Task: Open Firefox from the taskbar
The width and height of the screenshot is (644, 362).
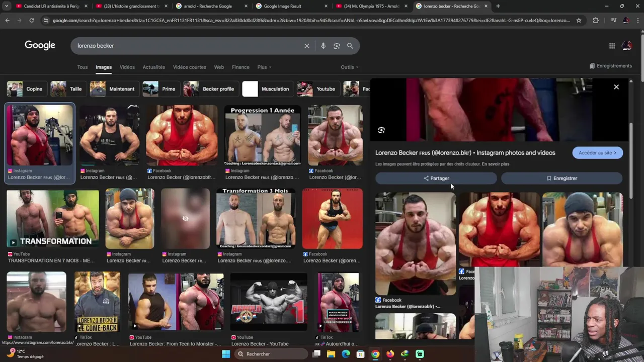Action: (390, 354)
